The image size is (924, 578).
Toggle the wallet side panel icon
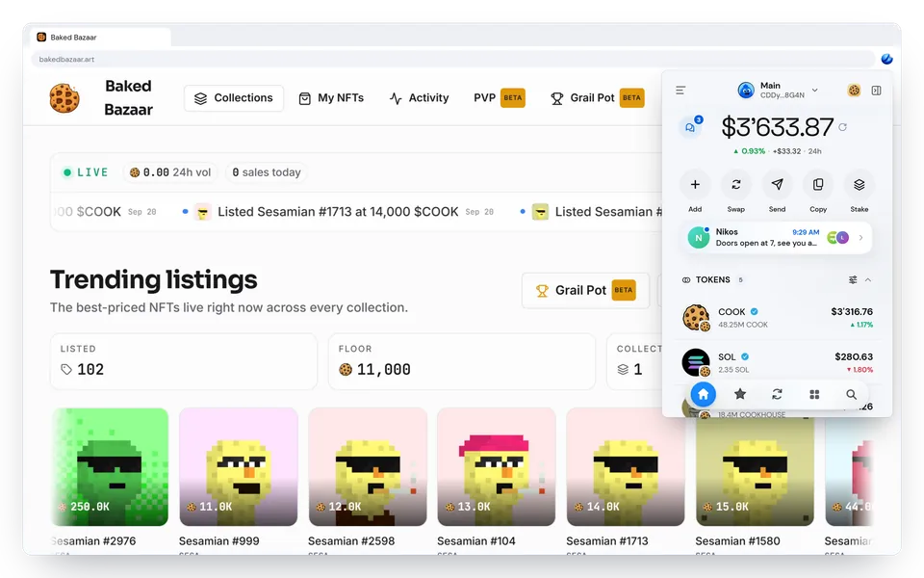tap(876, 91)
